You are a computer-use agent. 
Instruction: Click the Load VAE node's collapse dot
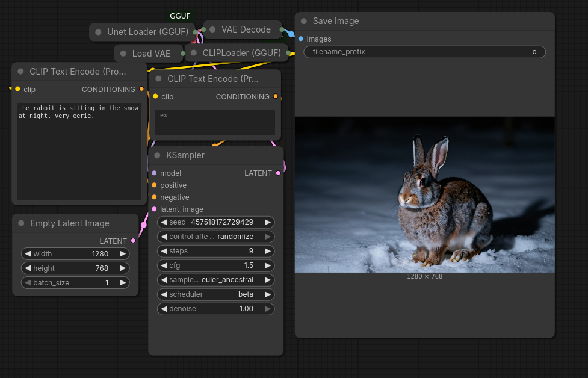[x=123, y=54]
